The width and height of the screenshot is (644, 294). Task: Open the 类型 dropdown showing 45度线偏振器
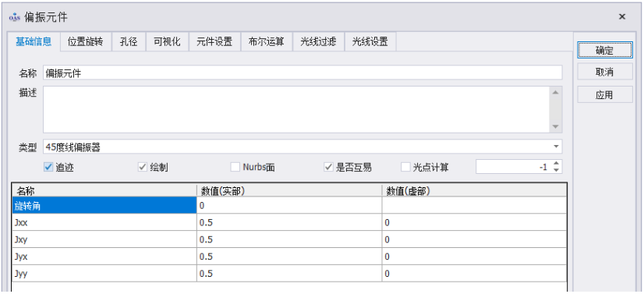pyautogui.click(x=303, y=147)
